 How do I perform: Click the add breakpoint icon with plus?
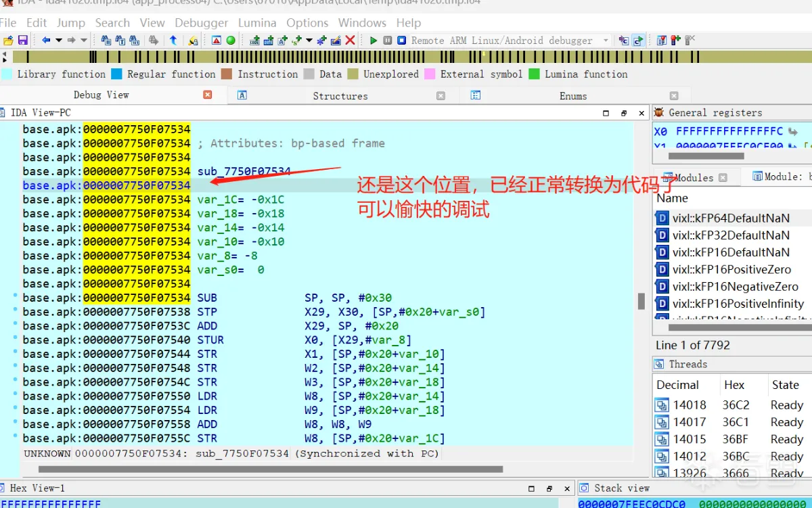point(676,41)
